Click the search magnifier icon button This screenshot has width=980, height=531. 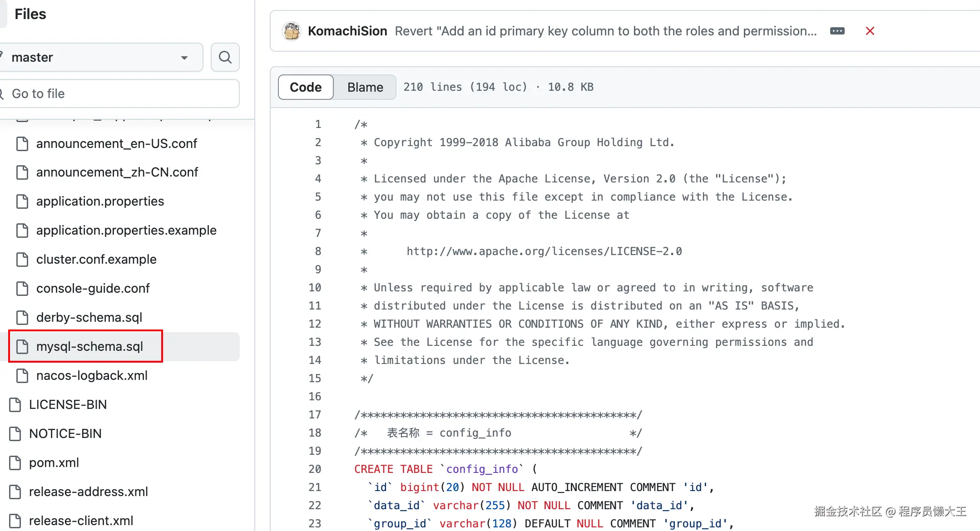(225, 57)
